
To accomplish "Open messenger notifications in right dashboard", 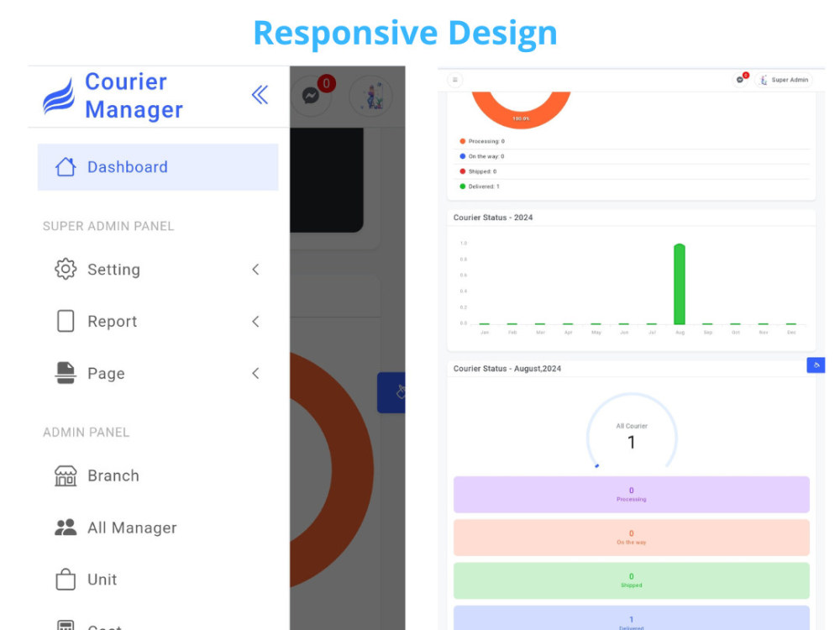I will coord(740,80).
